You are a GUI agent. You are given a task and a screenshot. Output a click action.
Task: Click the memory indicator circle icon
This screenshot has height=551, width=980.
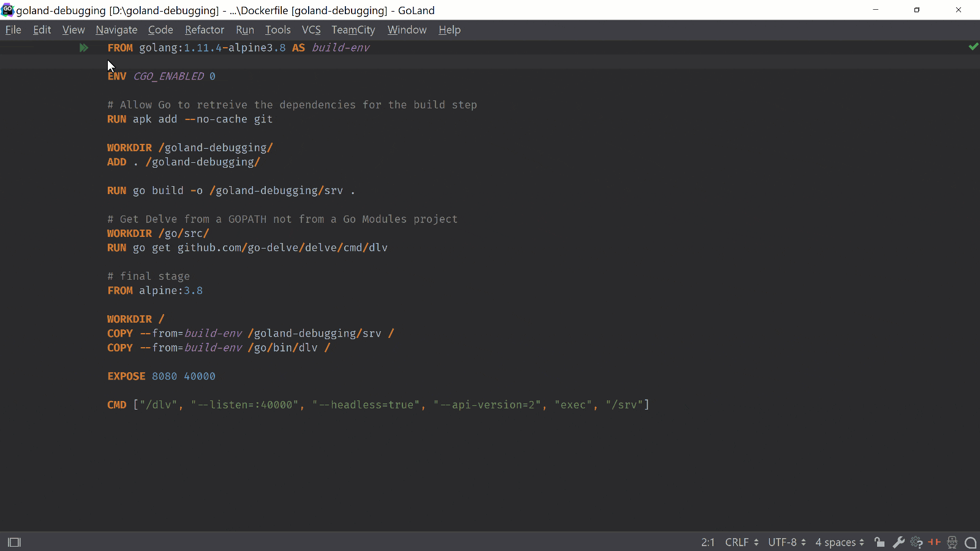(971, 542)
